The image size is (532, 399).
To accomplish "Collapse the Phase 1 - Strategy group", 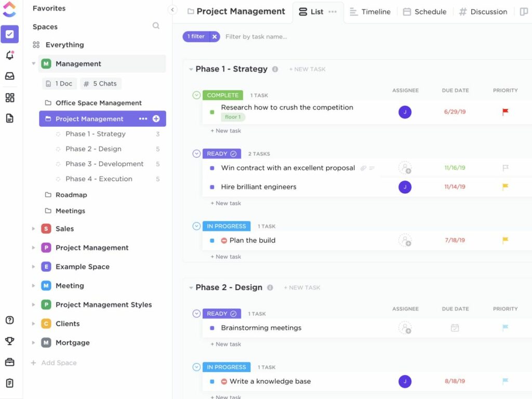I will [190, 69].
